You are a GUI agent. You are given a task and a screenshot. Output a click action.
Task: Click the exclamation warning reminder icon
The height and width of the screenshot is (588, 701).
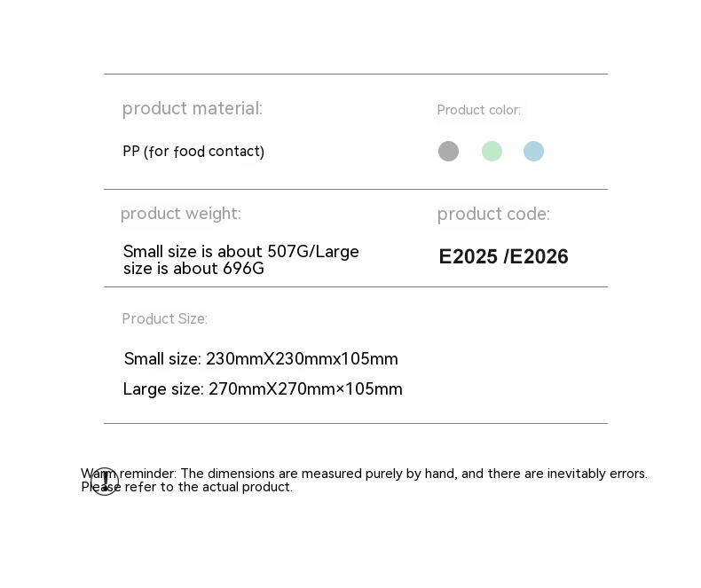point(105,482)
